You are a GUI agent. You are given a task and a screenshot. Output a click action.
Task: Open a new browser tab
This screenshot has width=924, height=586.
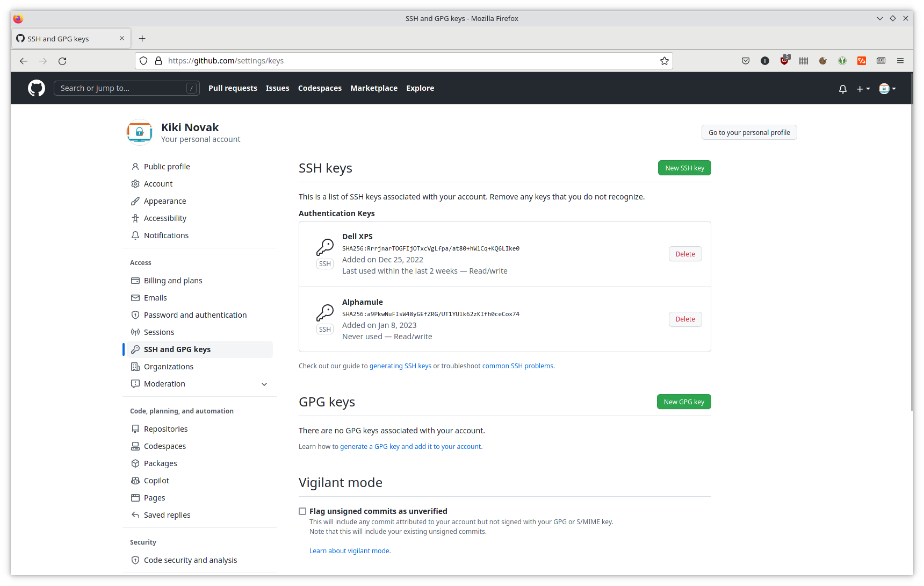pyautogui.click(x=142, y=39)
